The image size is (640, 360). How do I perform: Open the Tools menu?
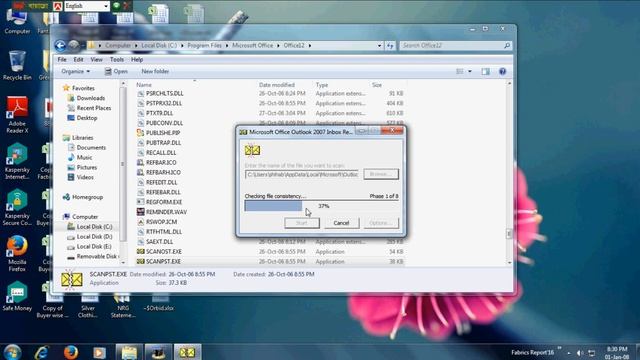pyautogui.click(x=117, y=60)
